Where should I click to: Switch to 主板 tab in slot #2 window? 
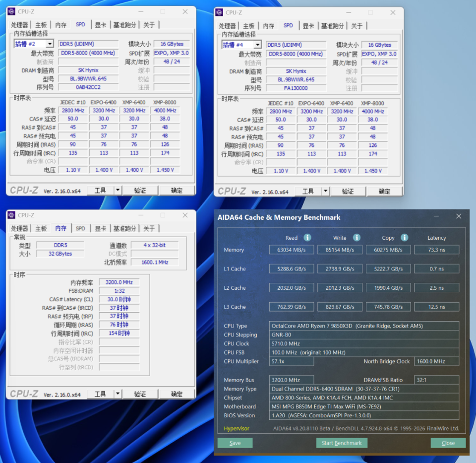(41, 25)
